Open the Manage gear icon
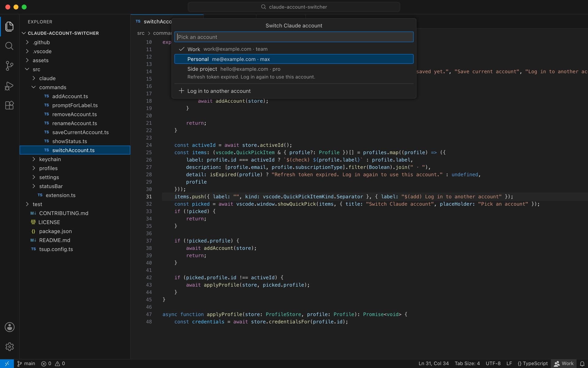The image size is (588, 368). coord(9,347)
